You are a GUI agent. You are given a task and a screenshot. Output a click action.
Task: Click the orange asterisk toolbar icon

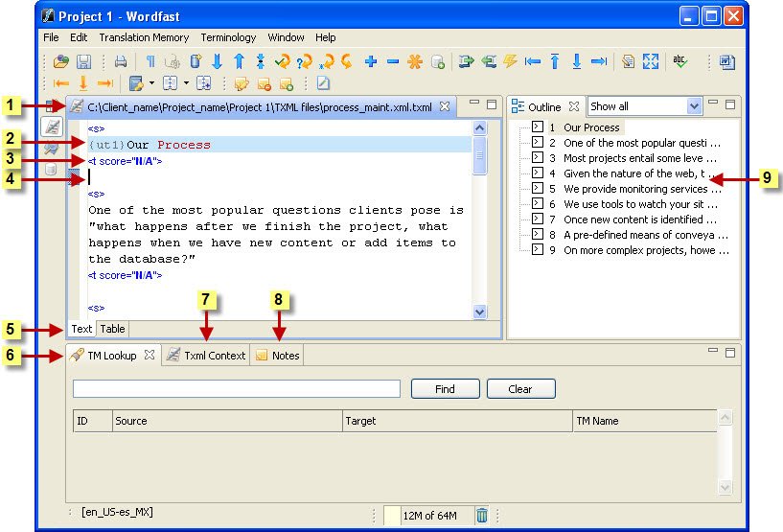[x=415, y=61]
